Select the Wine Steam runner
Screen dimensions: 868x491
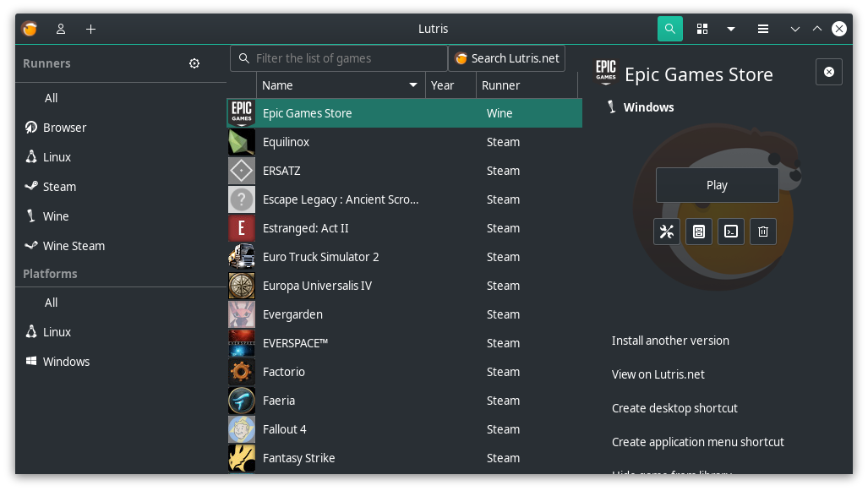121,246
